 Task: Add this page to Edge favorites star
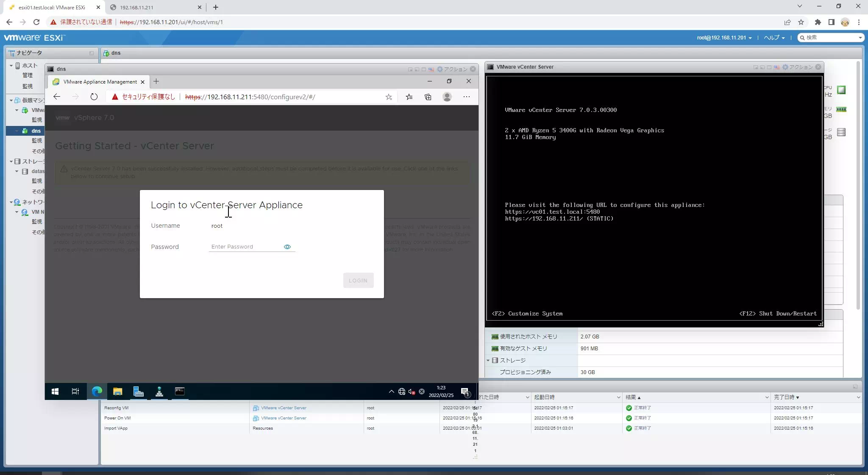pos(389,97)
